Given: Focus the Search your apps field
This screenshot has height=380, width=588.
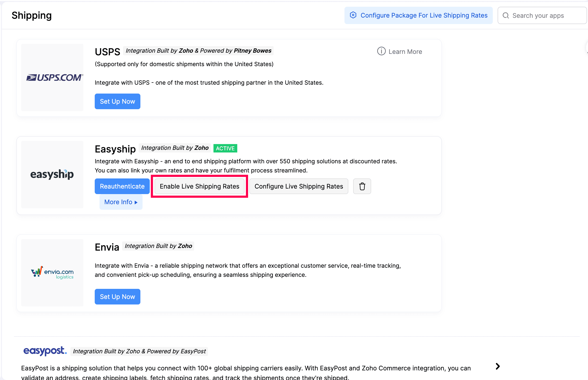Looking at the screenshot, I should (x=542, y=16).
